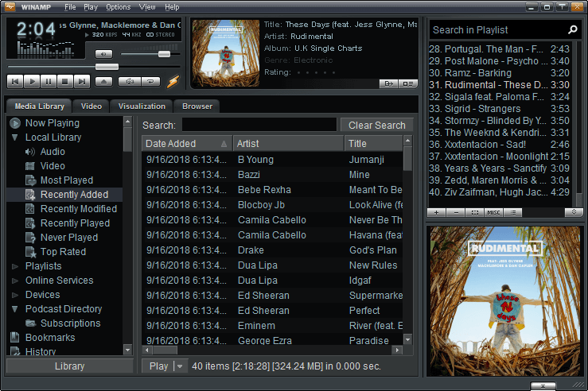
Task: Expand the Playlists tree node
Action: (x=15, y=266)
